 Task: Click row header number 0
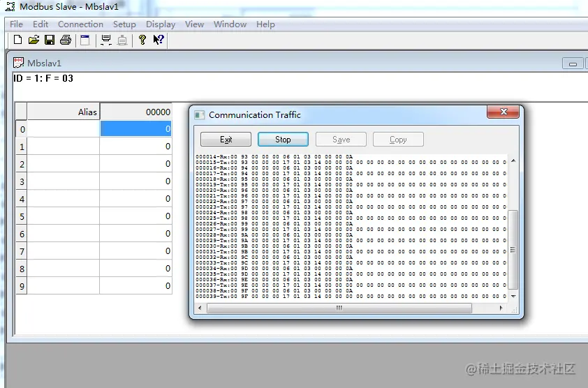[22, 129]
